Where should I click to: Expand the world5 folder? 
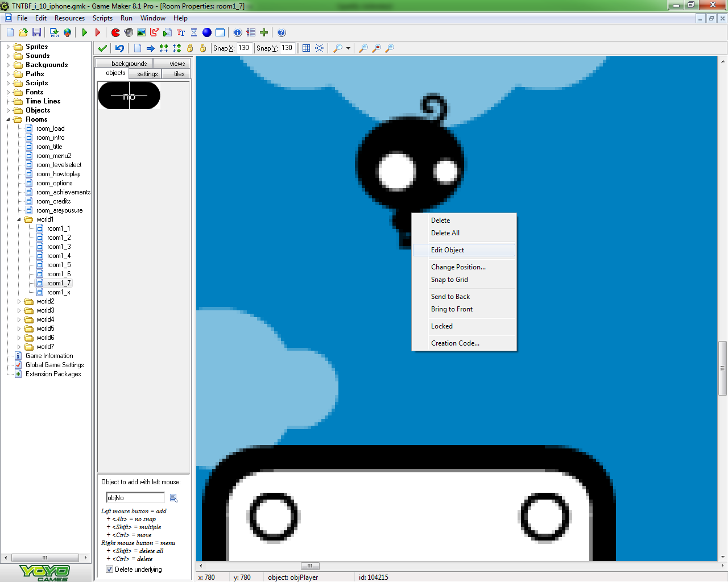(x=19, y=329)
